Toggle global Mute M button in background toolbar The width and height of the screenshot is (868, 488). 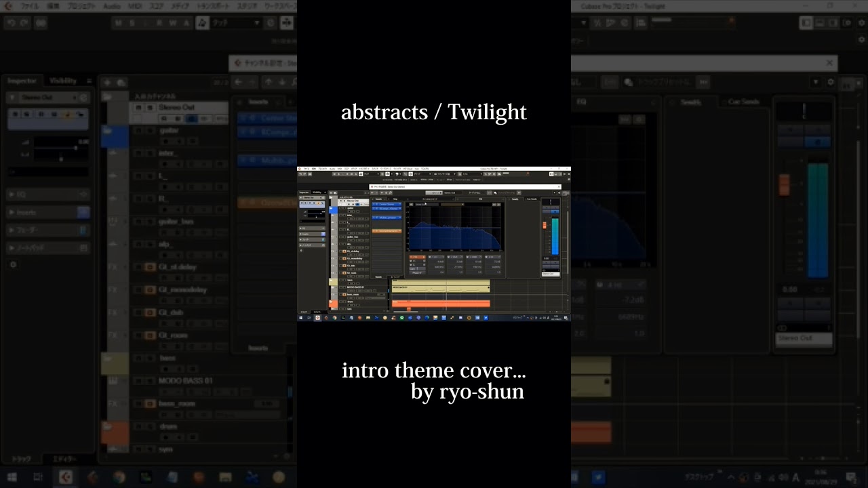(x=119, y=22)
